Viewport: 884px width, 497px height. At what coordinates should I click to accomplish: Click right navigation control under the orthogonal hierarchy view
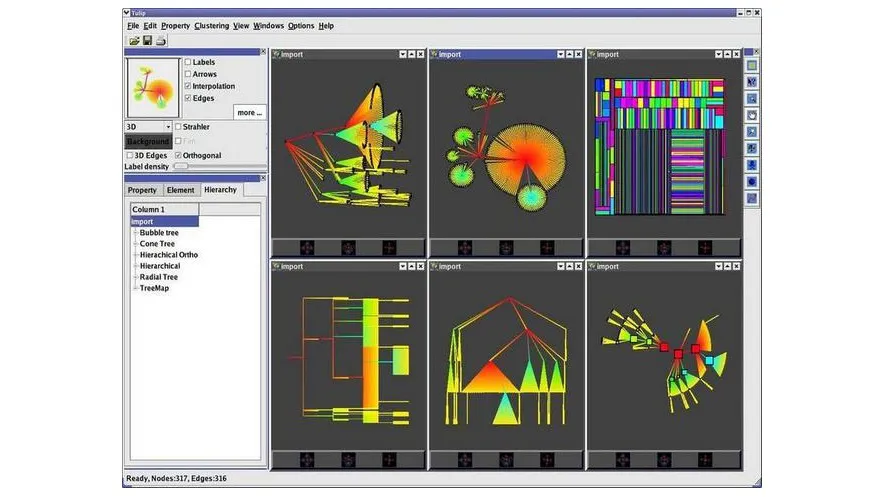pos(389,460)
